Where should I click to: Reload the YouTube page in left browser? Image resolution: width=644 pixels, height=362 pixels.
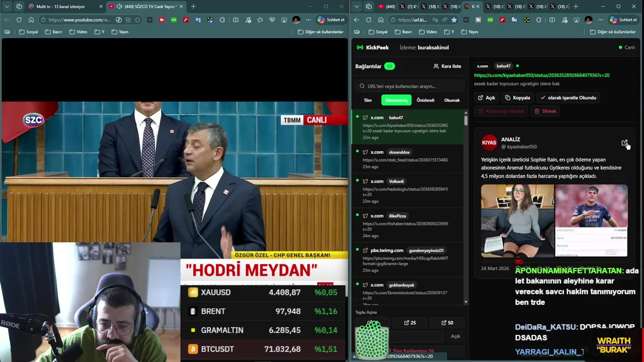(19, 20)
